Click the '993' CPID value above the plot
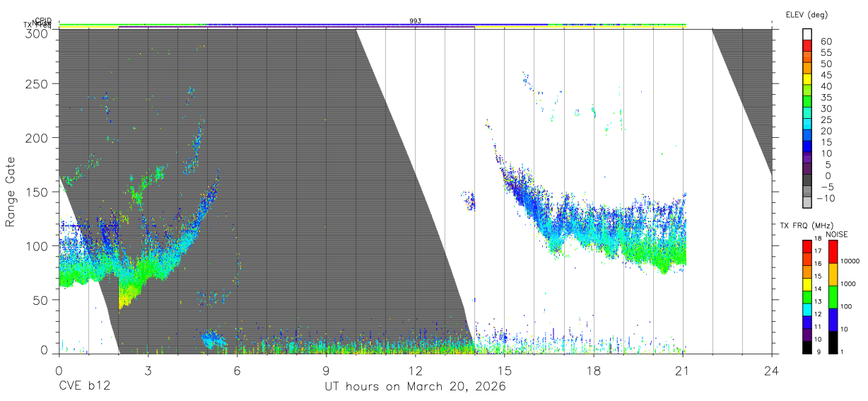This screenshot has width=868, height=401. (x=416, y=21)
